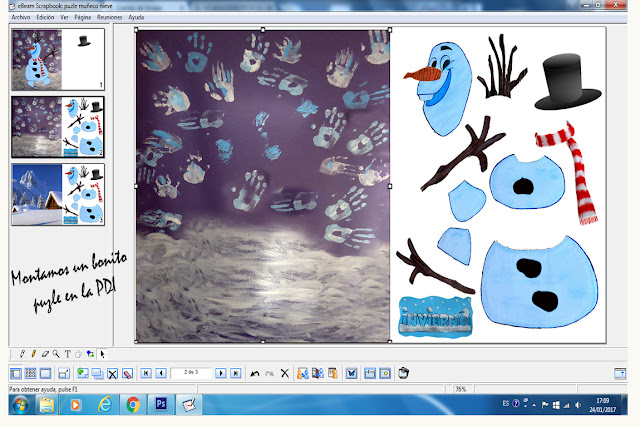640x427 pixels.
Task: Click the 76% zoom level in status bar
Action: pyautogui.click(x=460, y=389)
